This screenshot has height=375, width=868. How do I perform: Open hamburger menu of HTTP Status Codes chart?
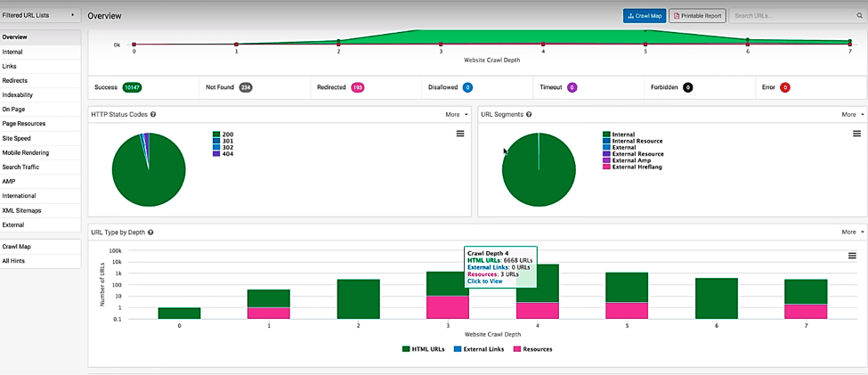point(460,134)
